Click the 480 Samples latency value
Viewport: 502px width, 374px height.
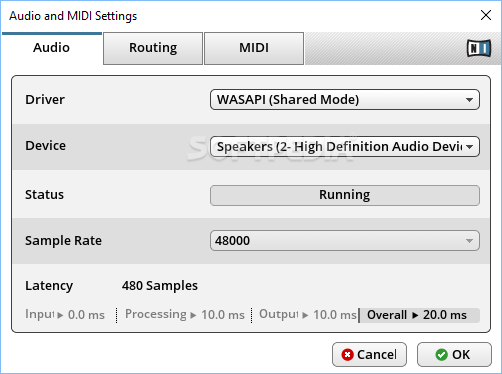pyautogui.click(x=160, y=286)
